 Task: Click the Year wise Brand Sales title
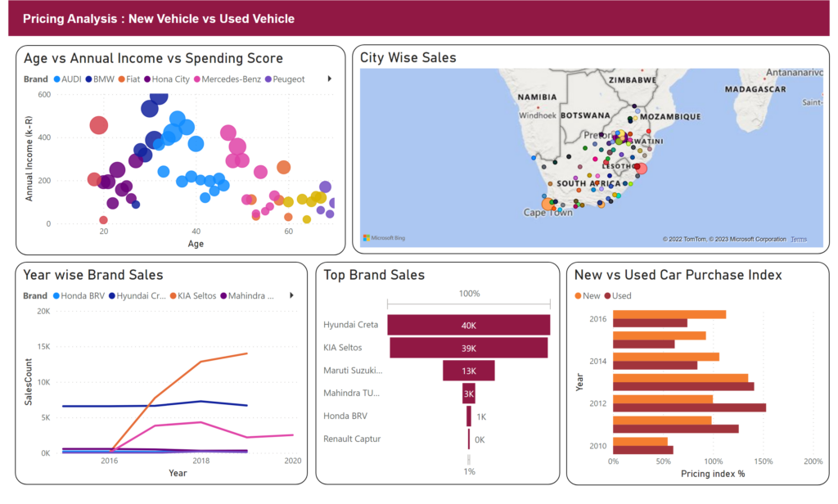tap(93, 275)
